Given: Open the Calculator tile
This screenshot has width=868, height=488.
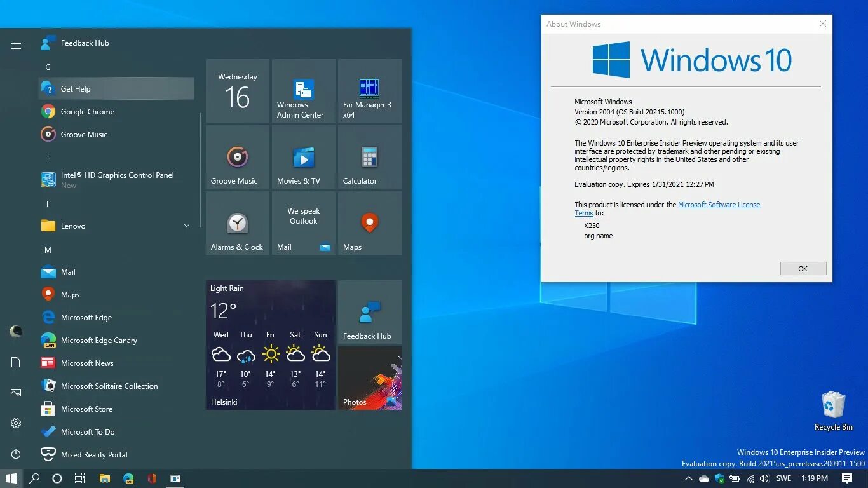Looking at the screenshot, I should click(370, 157).
